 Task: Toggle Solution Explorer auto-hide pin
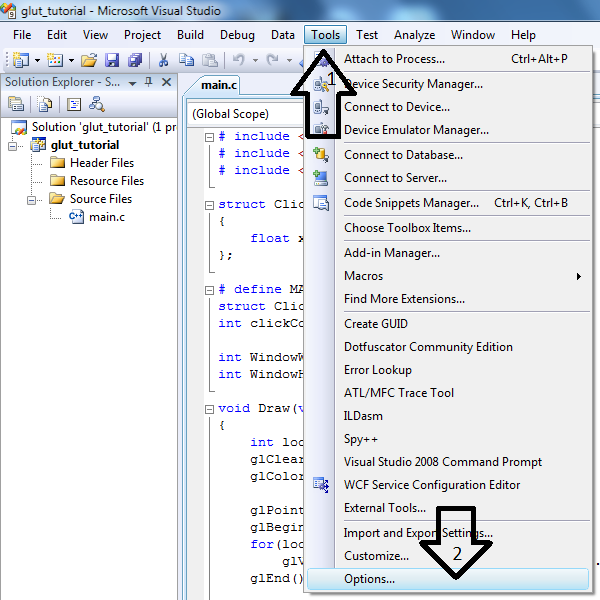click(x=149, y=82)
